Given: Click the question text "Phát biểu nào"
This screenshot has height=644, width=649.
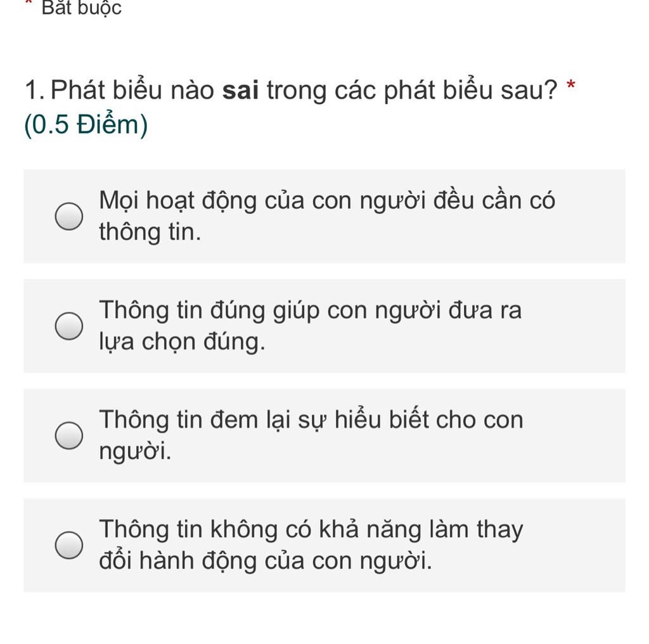Looking at the screenshot, I should click(x=132, y=90).
